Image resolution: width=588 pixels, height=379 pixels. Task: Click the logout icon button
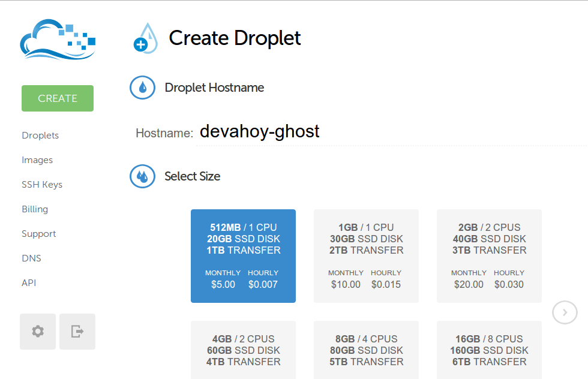(77, 332)
